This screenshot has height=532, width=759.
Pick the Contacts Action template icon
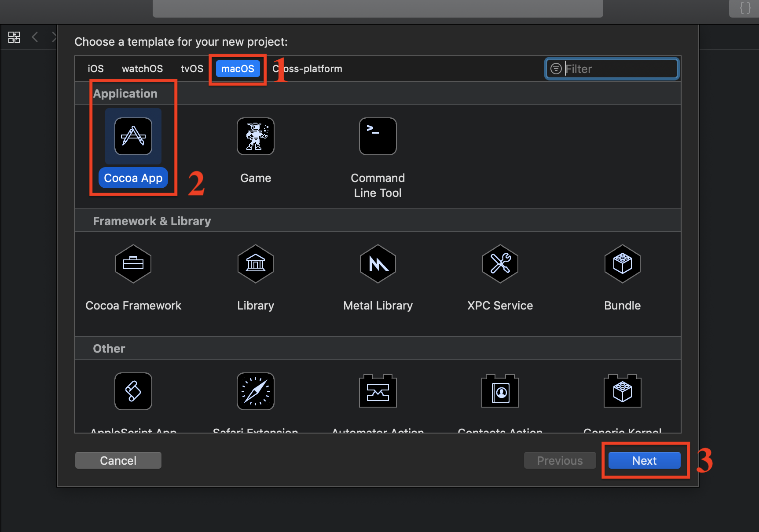[500, 391]
